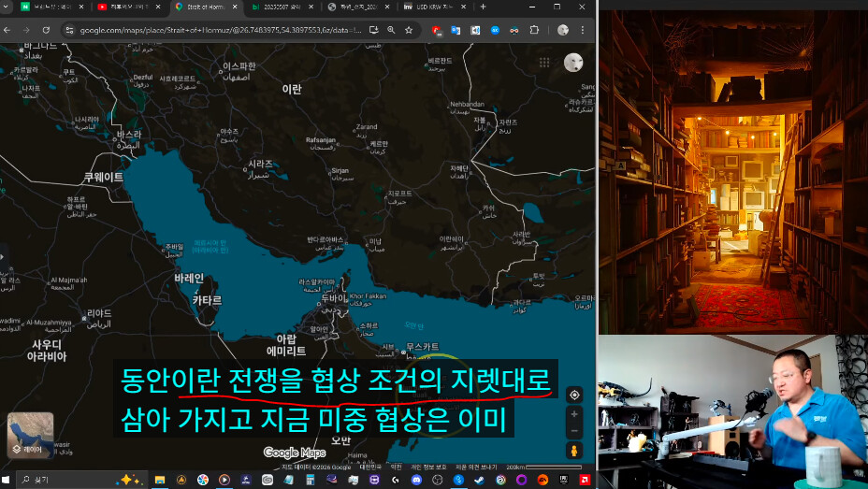Switch to the USD KRW tab
This screenshot has height=489, width=868.
[x=435, y=7]
